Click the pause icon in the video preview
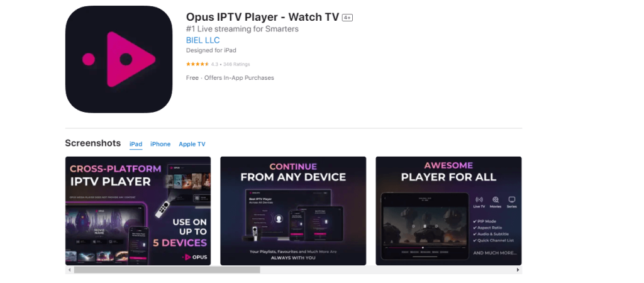The image size is (644, 283). coord(425,226)
